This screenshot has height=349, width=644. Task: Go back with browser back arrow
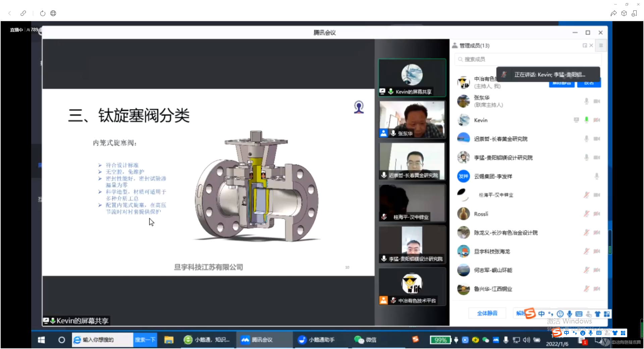coord(10,13)
